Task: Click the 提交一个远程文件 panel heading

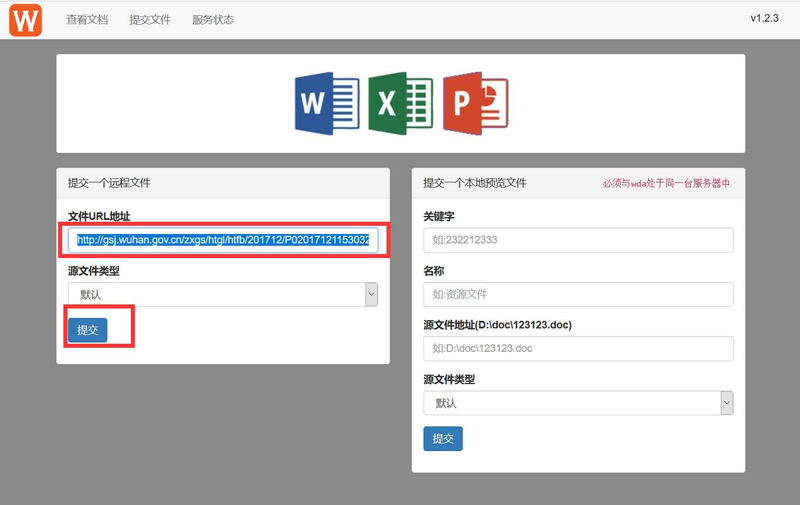Action: click(x=109, y=183)
